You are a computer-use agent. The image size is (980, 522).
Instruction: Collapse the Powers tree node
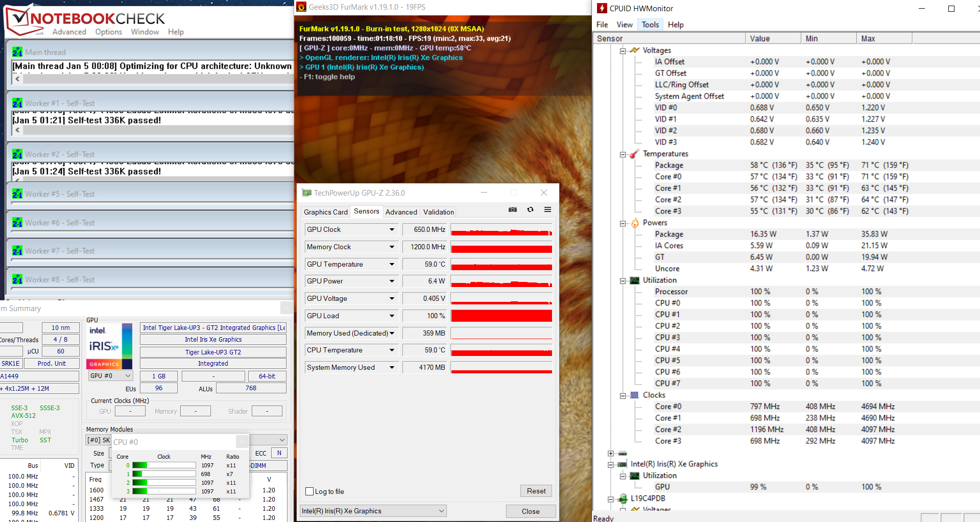tap(623, 223)
